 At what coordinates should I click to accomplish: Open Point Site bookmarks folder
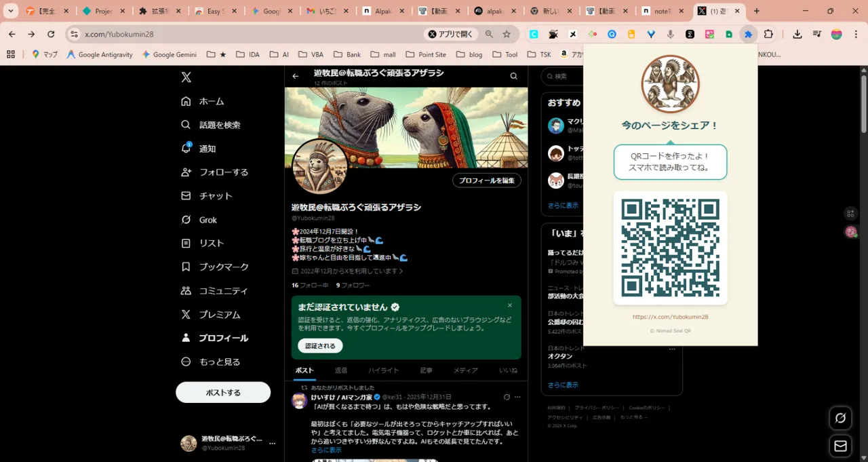(x=426, y=54)
